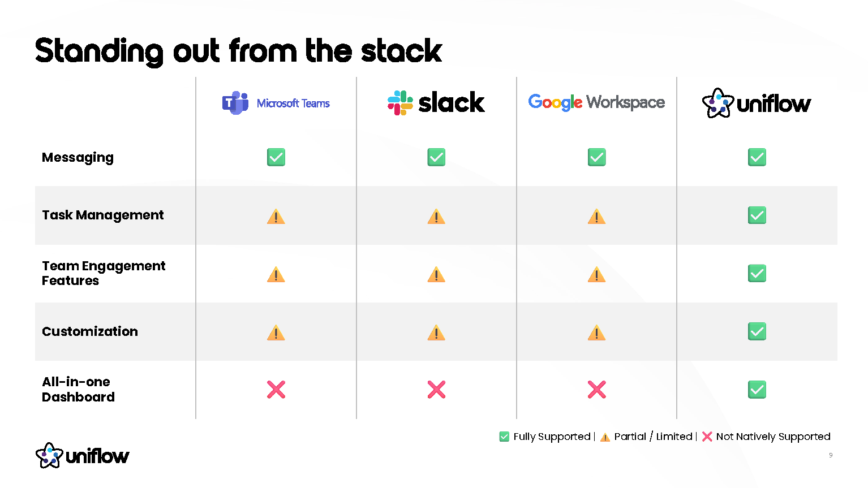Click the Fully Supported legend checkmark

pyautogui.click(x=504, y=437)
